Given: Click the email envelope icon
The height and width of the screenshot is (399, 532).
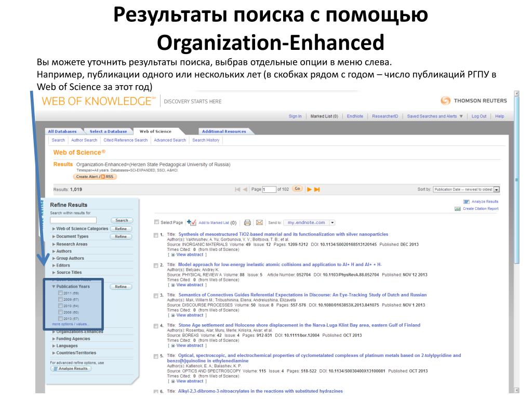Looking at the screenshot, I should coord(259,222).
